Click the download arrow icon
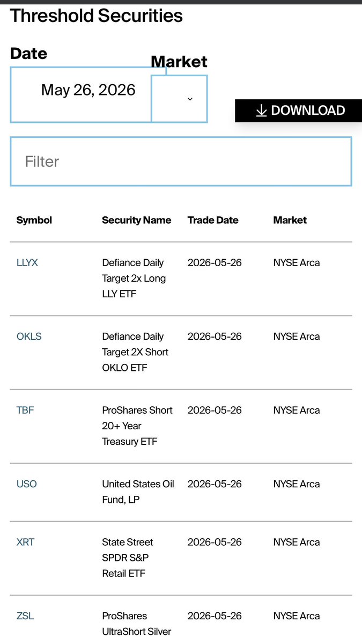Viewport: 362px width, 644px height. coord(261,111)
